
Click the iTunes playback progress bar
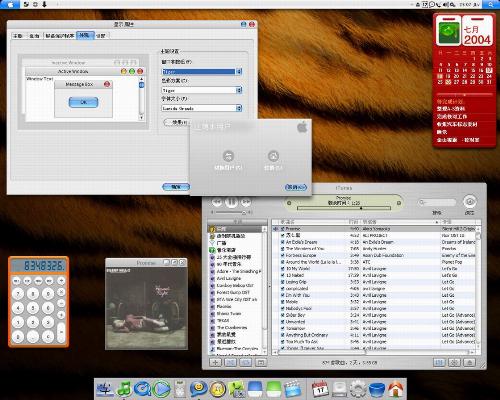coord(344,208)
